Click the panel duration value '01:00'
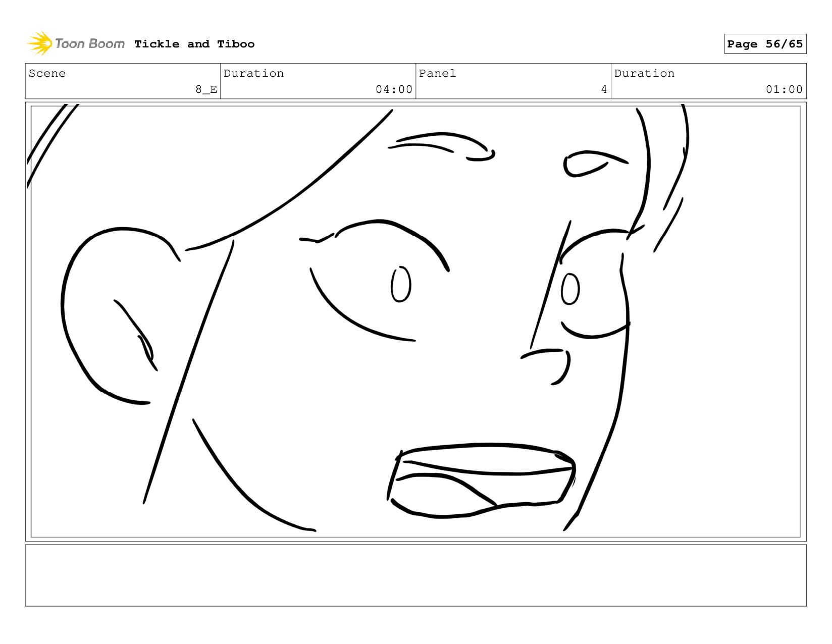The image size is (832, 644). pos(784,89)
